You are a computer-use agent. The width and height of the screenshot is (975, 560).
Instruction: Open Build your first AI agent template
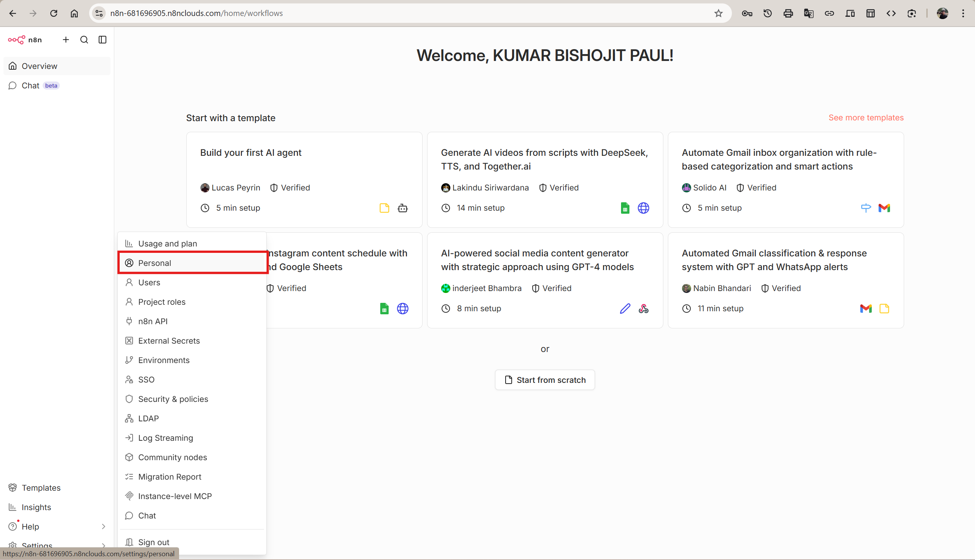click(304, 179)
